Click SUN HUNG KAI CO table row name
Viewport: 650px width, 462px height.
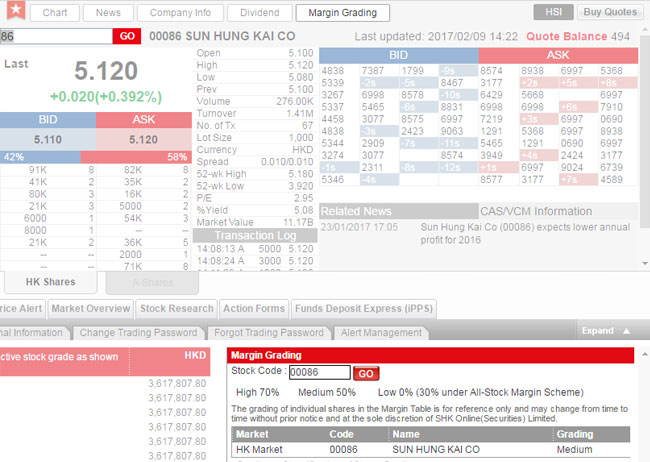tap(436, 450)
